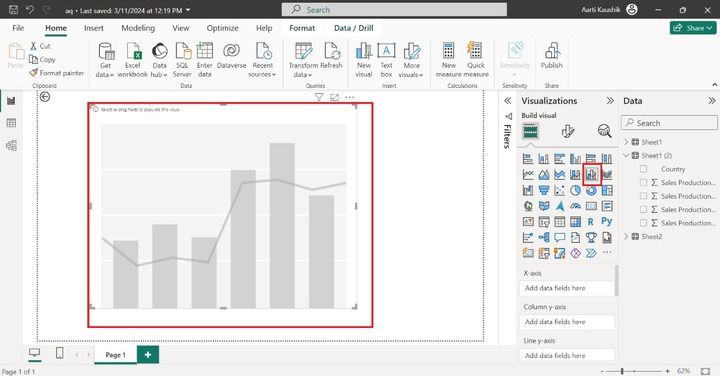Expand the Filters pane
Viewport: 720px width, 376px height.
pos(507,101)
